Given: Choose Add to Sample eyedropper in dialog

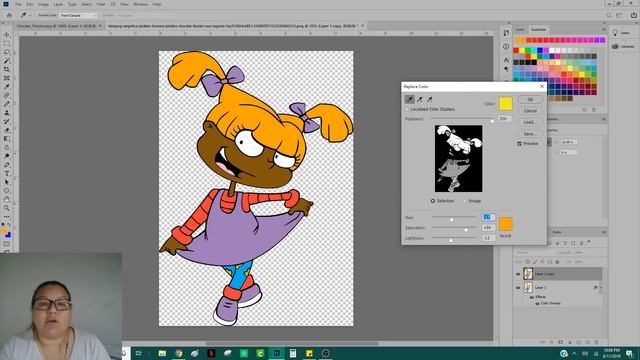Looking at the screenshot, I should pyautogui.click(x=420, y=99).
